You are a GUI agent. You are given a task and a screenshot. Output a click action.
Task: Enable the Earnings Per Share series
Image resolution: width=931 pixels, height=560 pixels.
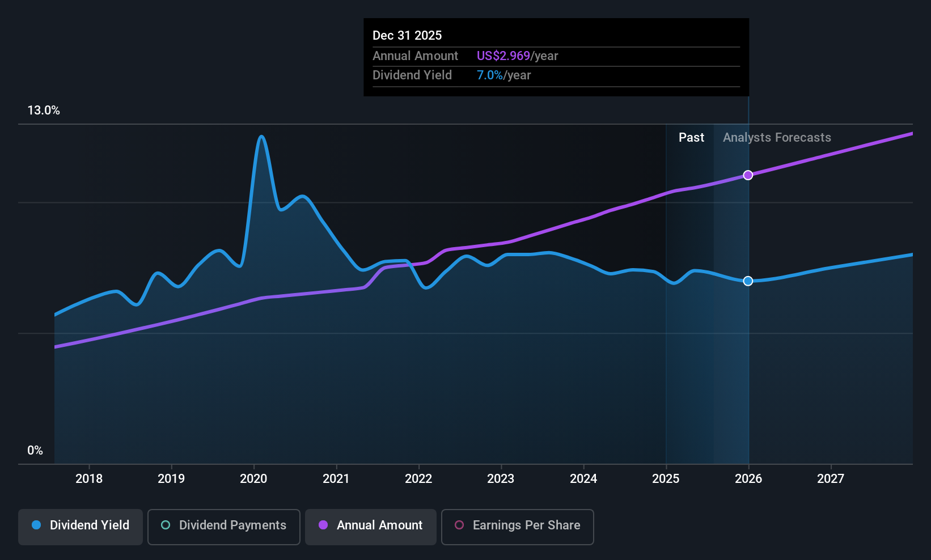pos(518,527)
